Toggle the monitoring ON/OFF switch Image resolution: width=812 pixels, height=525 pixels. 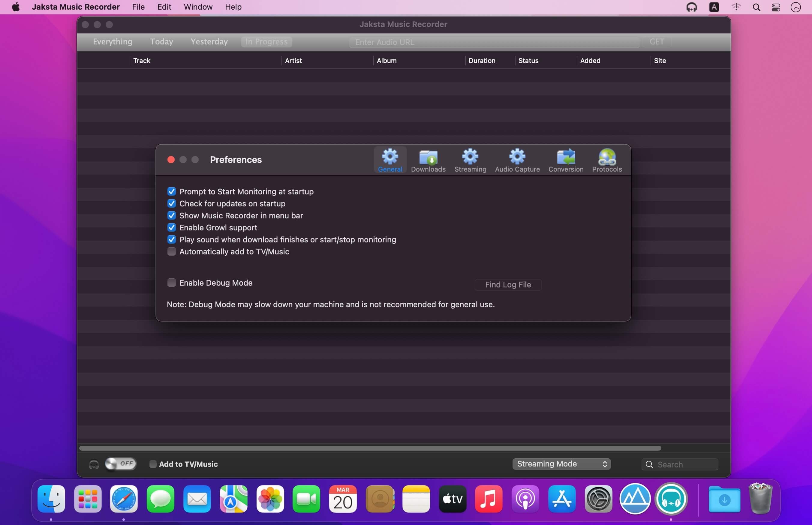[x=119, y=464]
